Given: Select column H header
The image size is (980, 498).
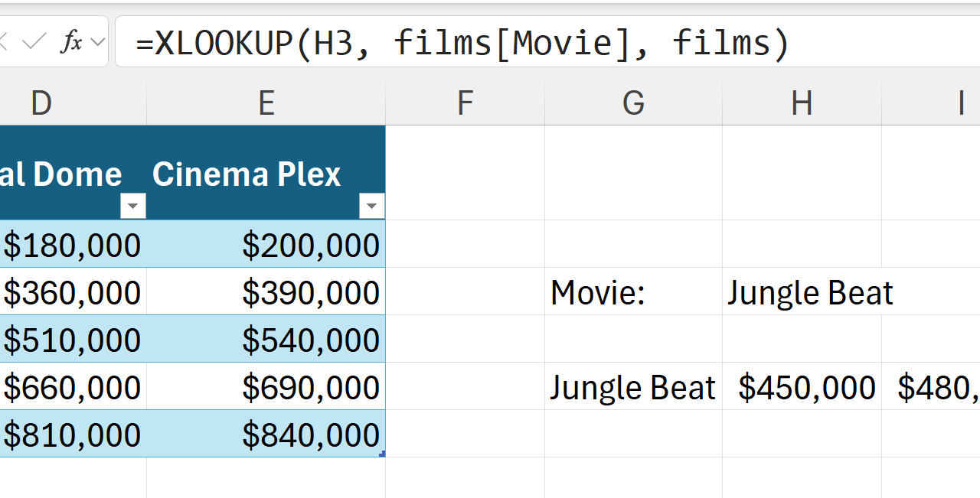Looking at the screenshot, I should tap(802, 103).
